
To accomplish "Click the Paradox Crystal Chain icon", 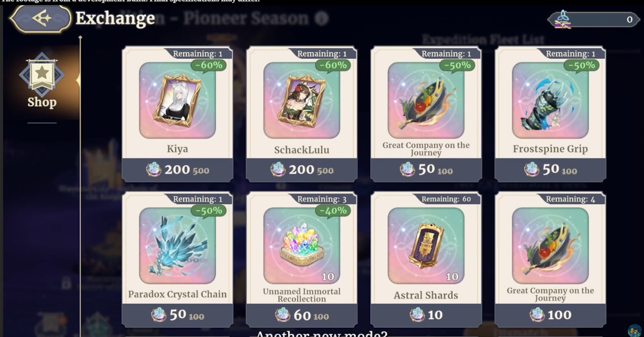I will point(177,246).
